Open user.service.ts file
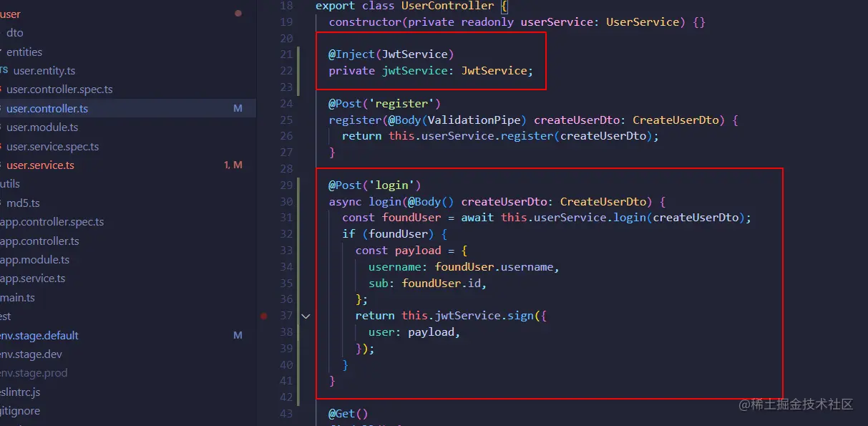The height and width of the screenshot is (426, 868). click(40, 165)
